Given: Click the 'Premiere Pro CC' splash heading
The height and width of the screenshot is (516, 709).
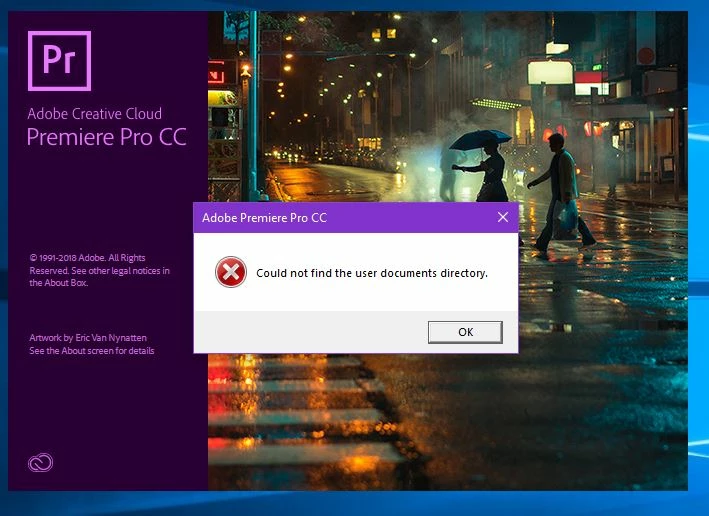Looking at the screenshot, I should [106, 137].
